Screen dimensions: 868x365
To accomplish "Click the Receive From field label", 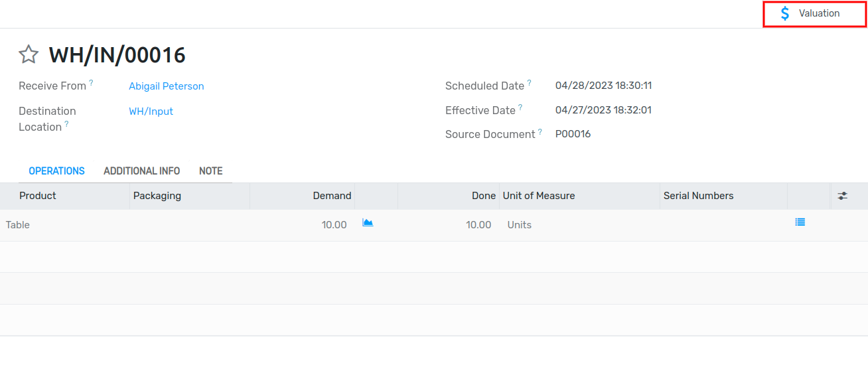I will click(52, 86).
